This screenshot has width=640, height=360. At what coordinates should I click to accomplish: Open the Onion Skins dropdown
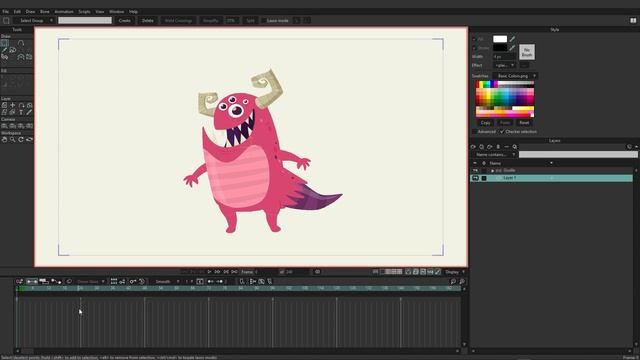click(x=91, y=282)
